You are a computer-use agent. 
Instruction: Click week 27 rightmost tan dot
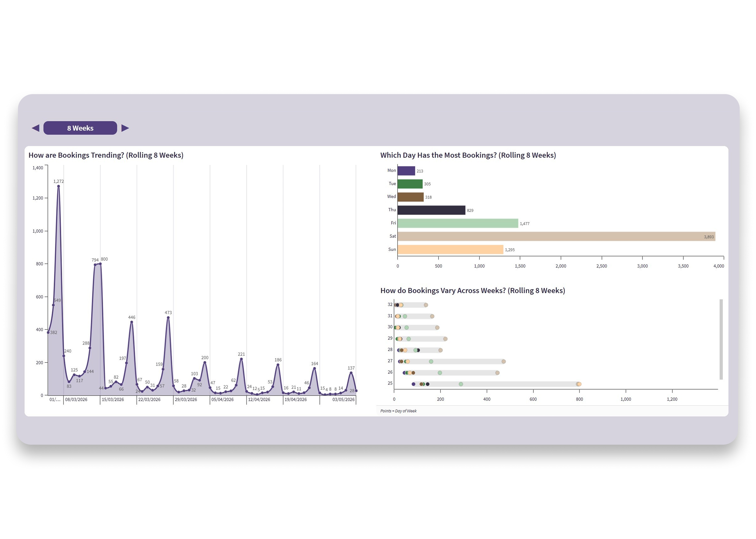[x=503, y=361]
